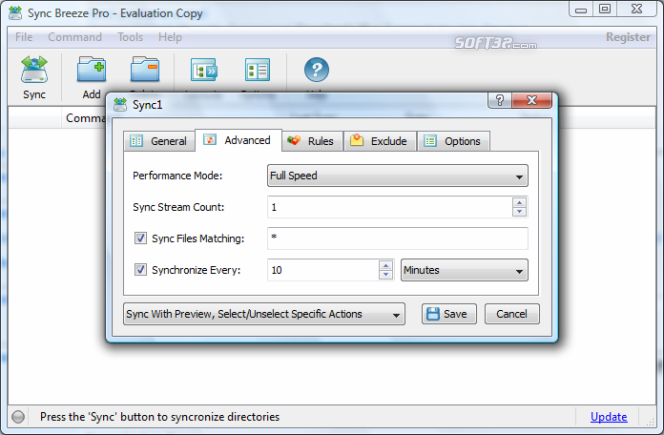Switch to the Rules tab
The height and width of the screenshot is (435, 664).
pyautogui.click(x=312, y=141)
